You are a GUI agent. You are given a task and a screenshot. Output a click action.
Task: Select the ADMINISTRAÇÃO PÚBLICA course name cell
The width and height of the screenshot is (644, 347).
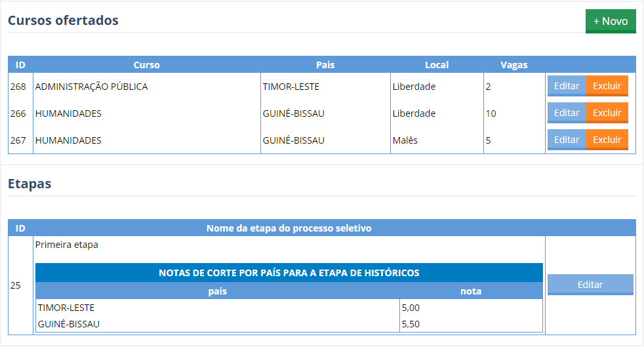click(x=91, y=87)
